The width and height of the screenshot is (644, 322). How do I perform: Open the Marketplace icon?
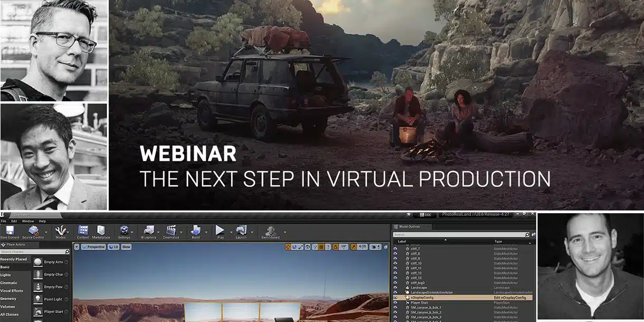click(100, 230)
